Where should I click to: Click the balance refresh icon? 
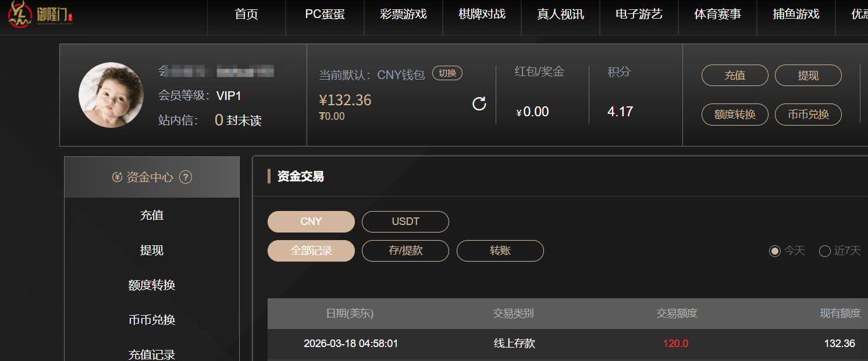(x=479, y=104)
